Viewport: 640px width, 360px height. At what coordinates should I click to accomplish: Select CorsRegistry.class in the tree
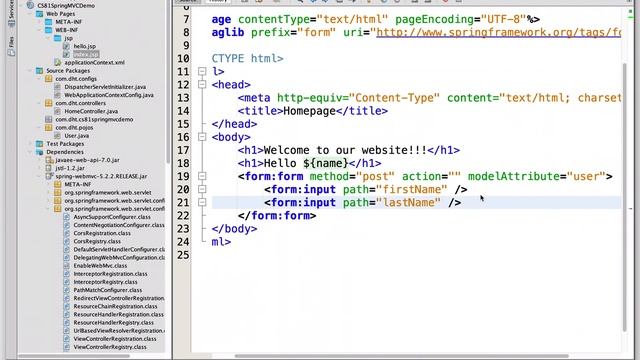pyautogui.click(x=97, y=241)
